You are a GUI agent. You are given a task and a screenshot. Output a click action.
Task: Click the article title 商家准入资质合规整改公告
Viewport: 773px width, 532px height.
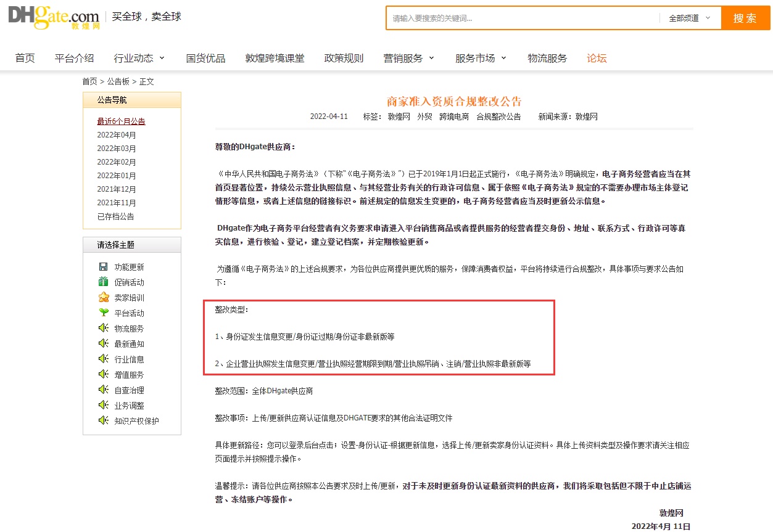(x=454, y=102)
